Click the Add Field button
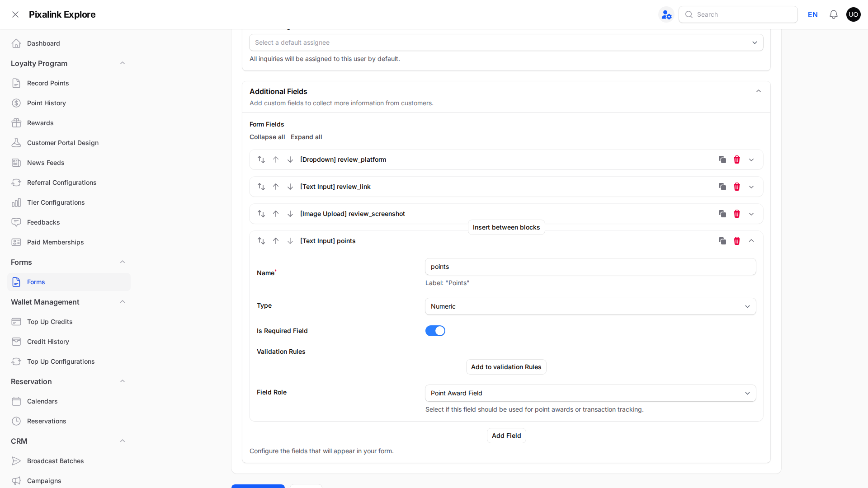The height and width of the screenshot is (488, 868). click(506, 436)
